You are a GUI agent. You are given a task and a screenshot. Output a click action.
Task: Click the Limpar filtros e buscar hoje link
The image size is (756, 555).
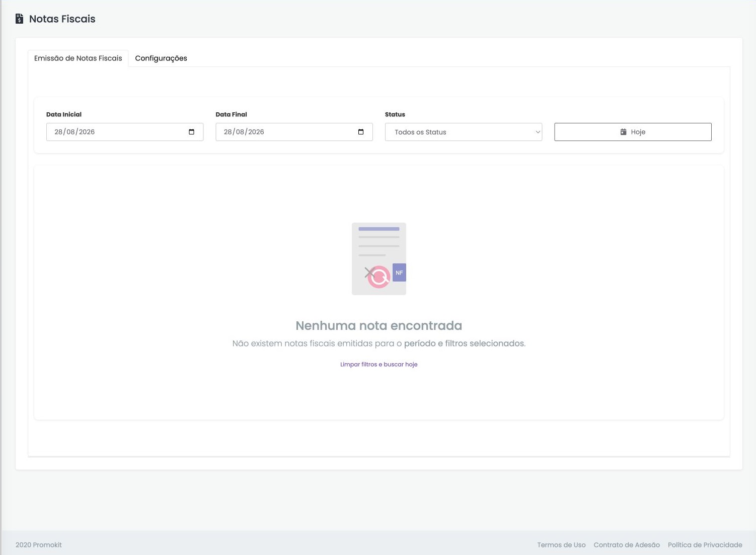(379, 364)
